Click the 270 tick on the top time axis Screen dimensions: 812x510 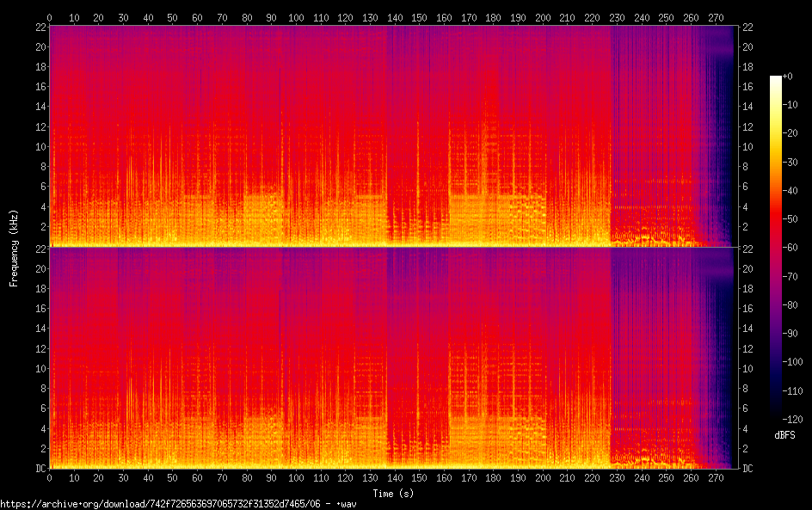point(716,17)
